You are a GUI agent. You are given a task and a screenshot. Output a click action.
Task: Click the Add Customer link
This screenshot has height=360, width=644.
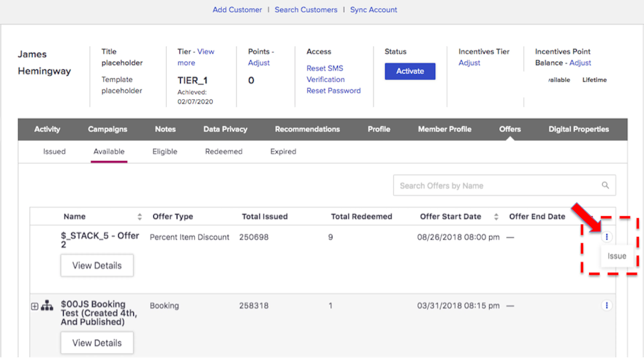point(237,10)
